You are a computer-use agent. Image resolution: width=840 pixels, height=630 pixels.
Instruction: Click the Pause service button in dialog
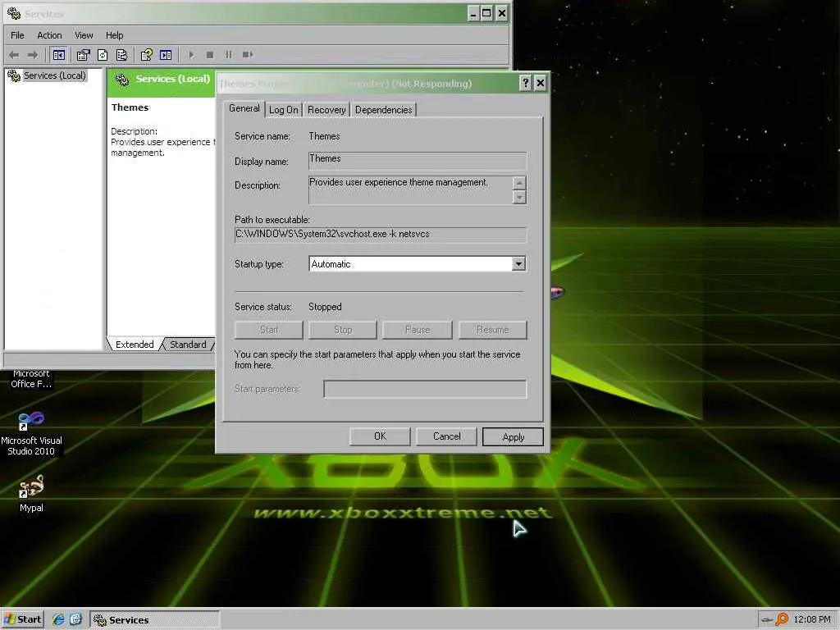click(418, 330)
